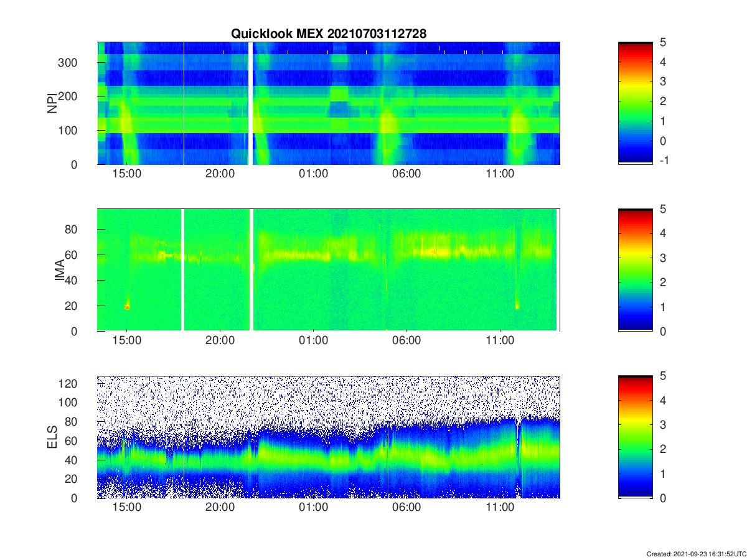The height and width of the screenshot is (560, 747).
Task: Click the 20:00 label under the IMA panel
Action: point(220,342)
